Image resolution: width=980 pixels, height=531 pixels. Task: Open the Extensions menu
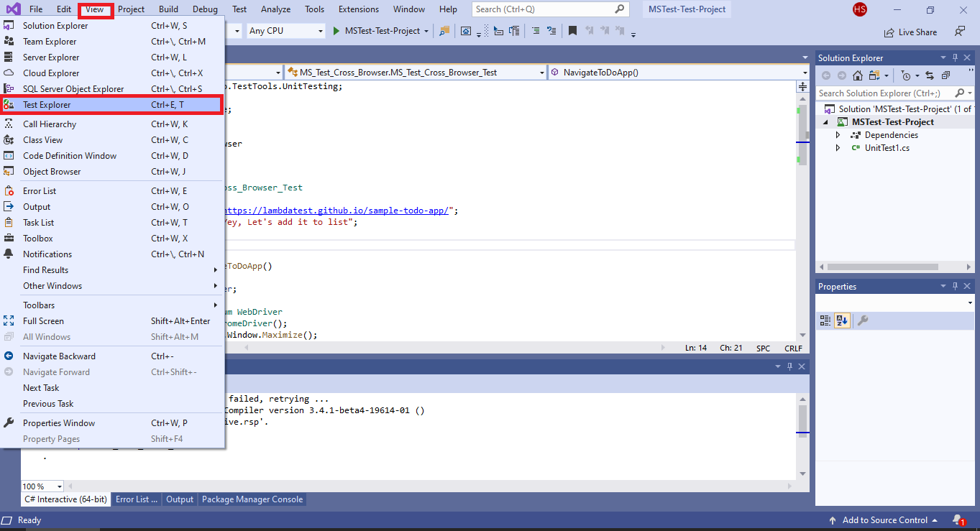point(358,9)
